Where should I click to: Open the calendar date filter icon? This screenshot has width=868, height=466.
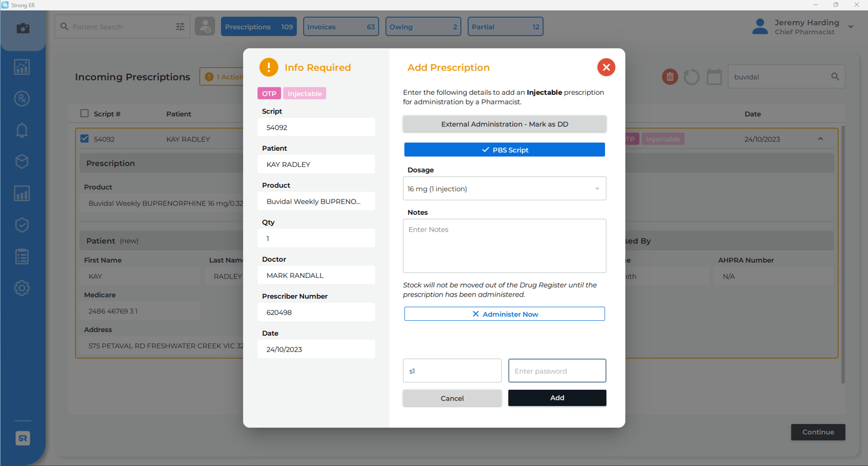click(714, 77)
